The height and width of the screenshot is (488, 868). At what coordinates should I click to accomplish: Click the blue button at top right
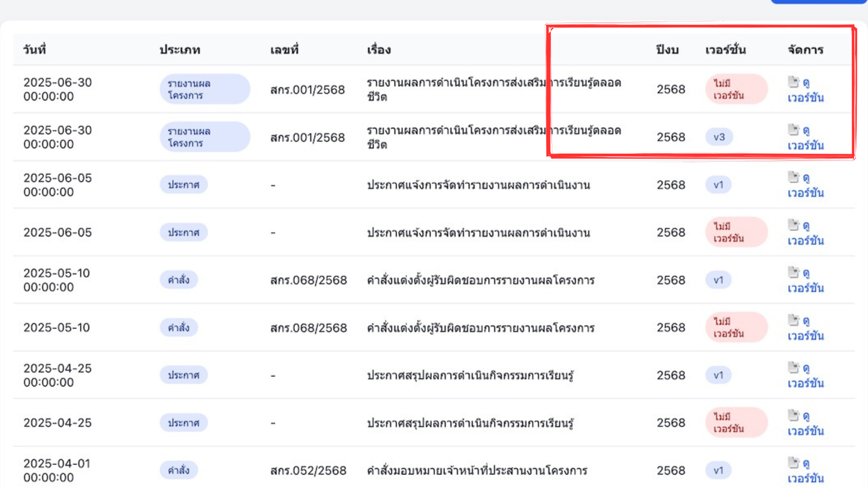click(818, 2)
